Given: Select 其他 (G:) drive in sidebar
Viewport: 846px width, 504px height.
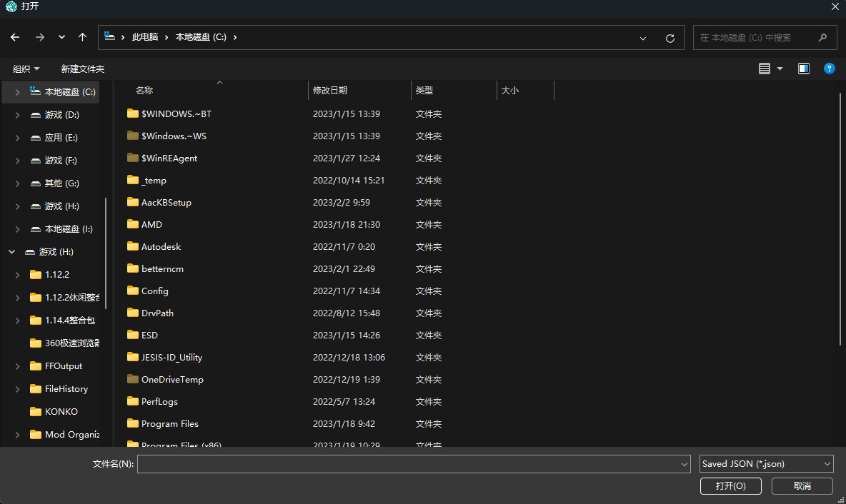Looking at the screenshot, I should [61, 183].
